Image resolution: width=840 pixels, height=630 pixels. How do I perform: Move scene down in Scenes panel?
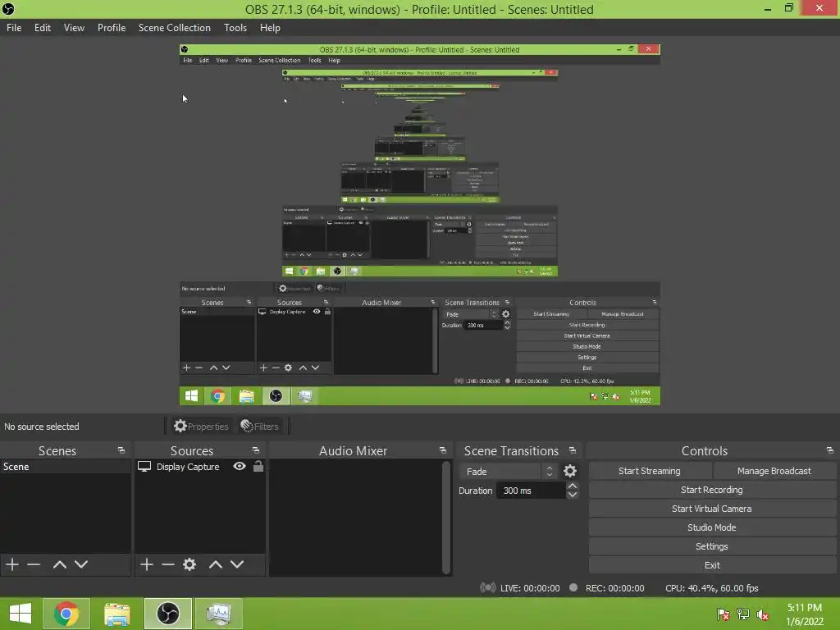[81, 564]
